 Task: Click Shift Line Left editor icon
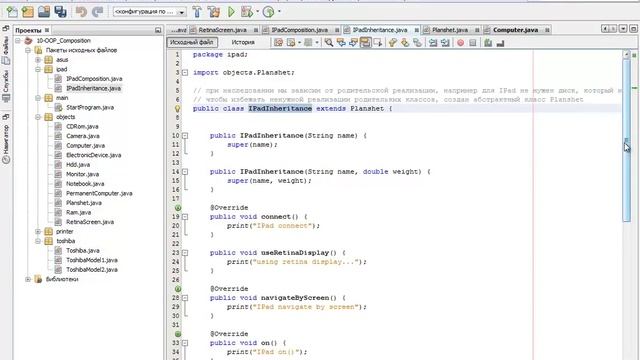click(433, 42)
